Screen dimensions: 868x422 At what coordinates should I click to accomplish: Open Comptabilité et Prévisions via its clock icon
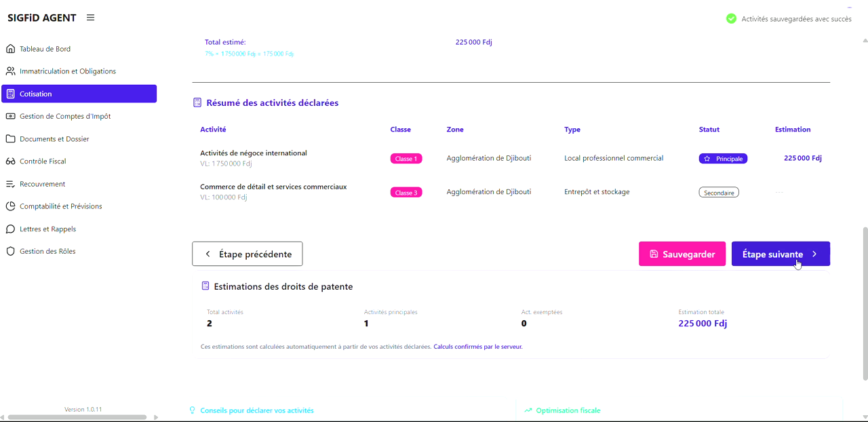pyautogui.click(x=9, y=206)
